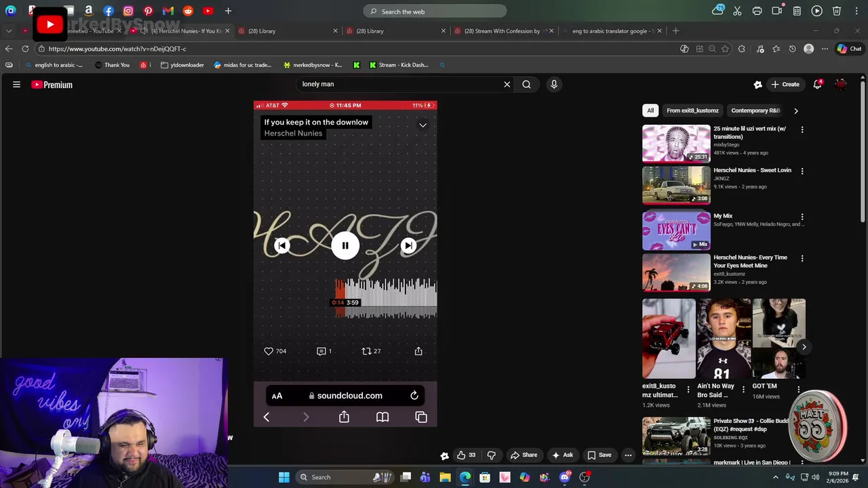Screen dimensions: 868x488
Task: Open a new browser tab
Action: coord(676,30)
